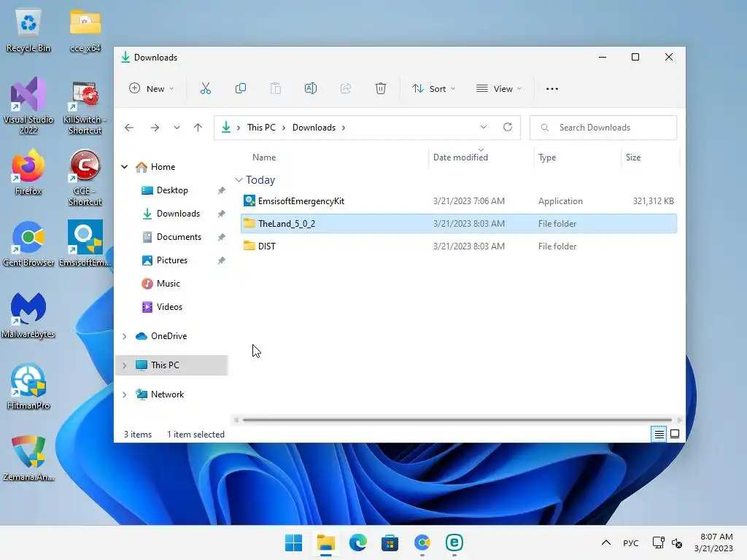The height and width of the screenshot is (560, 747).
Task: Select Visual Studio 2022 desktop shortcut
Action: pos(28,106)
